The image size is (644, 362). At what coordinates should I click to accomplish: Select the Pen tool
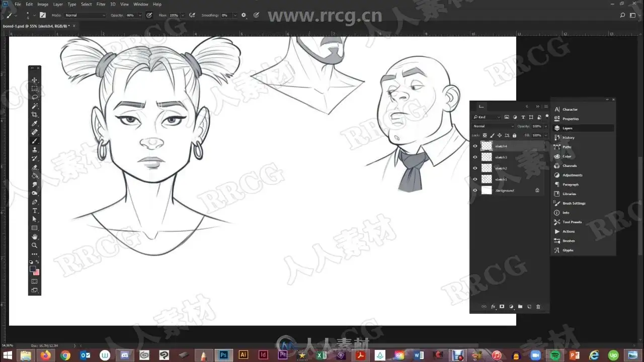[35, 202]
